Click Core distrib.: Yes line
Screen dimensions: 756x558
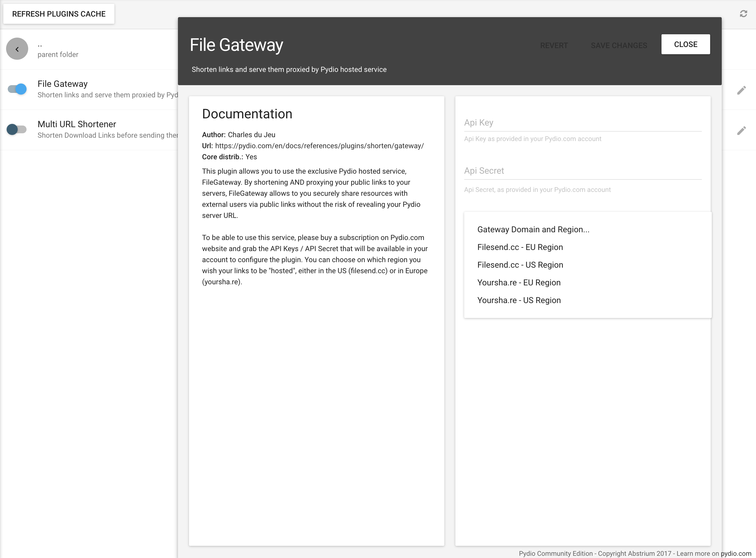(x=230, y=157)
